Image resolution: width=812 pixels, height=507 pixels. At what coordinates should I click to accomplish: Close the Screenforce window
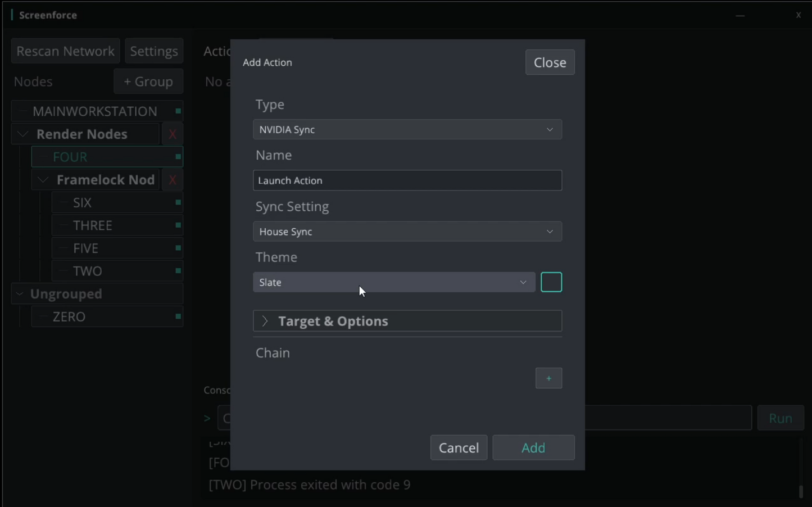(798, 15)
